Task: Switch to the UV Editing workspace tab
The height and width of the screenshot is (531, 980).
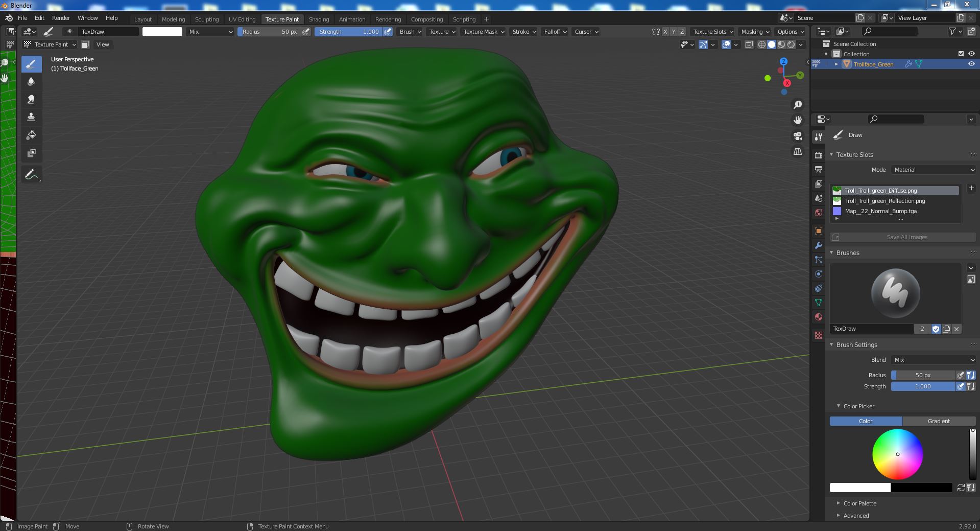Action: click(x=242, y=19)
